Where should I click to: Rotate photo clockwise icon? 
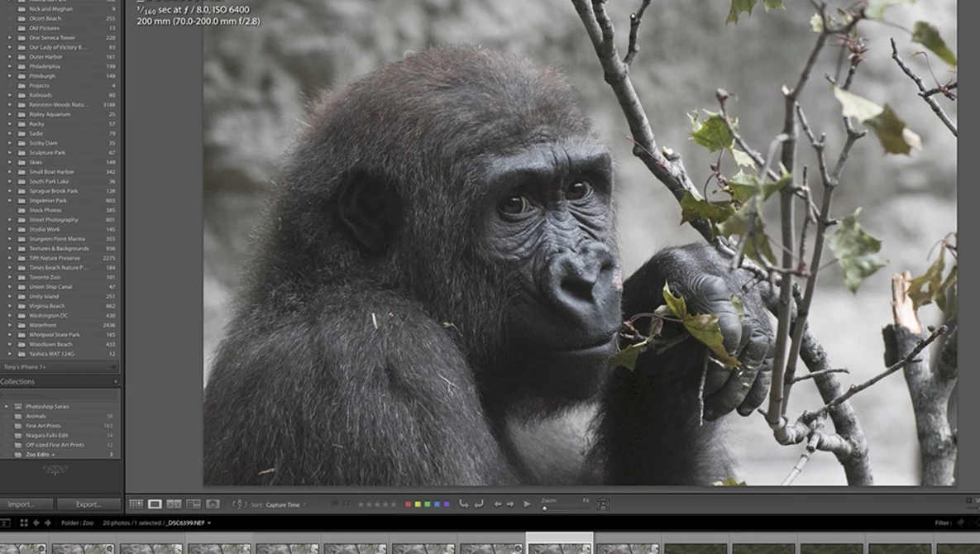click(479, 504)
